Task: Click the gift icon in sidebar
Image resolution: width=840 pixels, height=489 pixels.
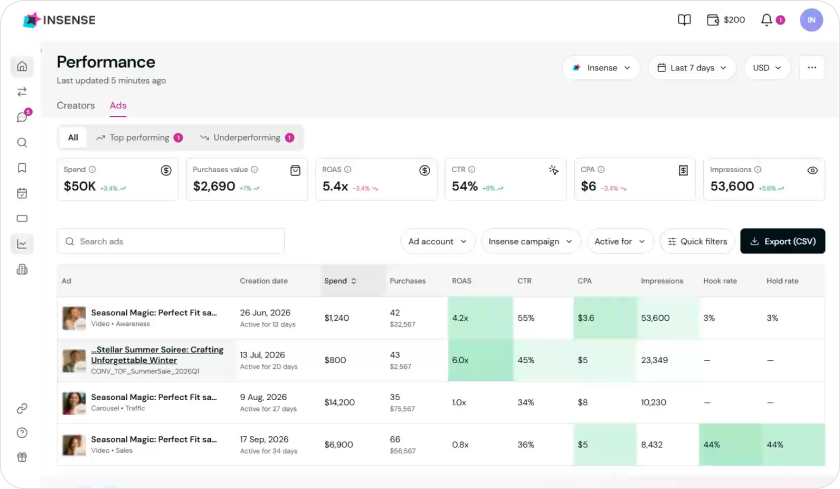Action: pos(22,457)
